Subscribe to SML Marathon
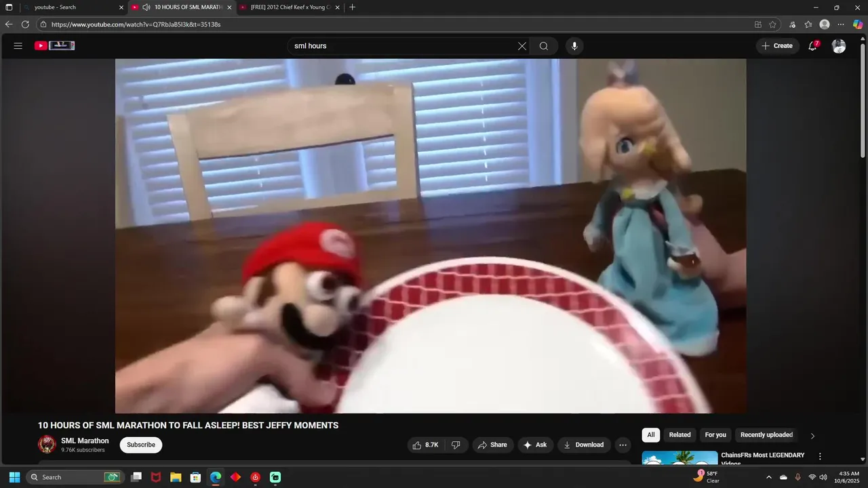868x488 pixels. (141, 445)
